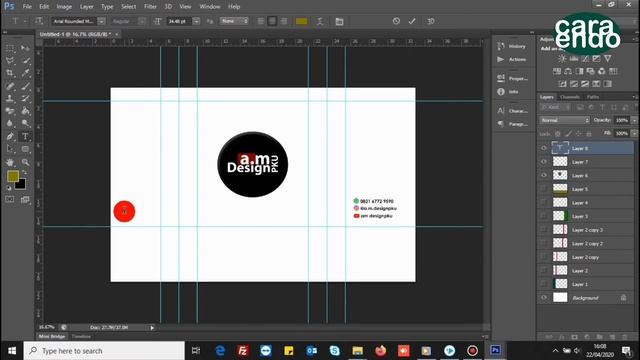Cancel current text edits

pyautogui.click(x=396, y=21)
